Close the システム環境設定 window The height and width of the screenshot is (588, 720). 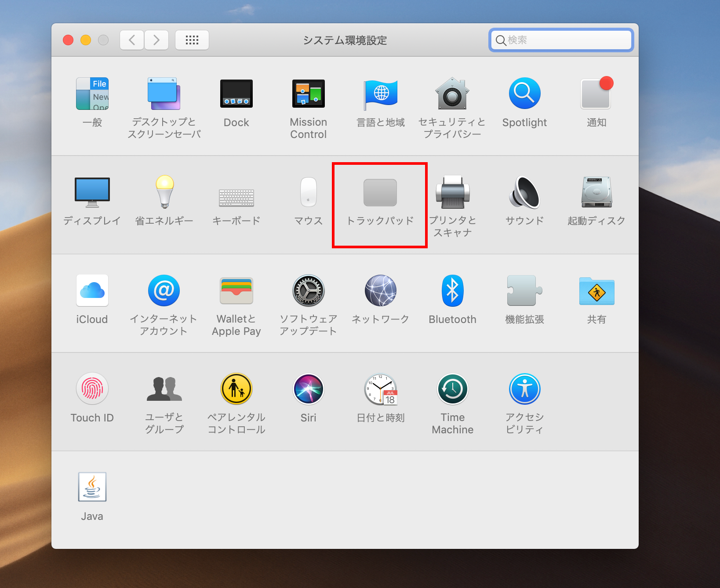[x=68, y=40]
